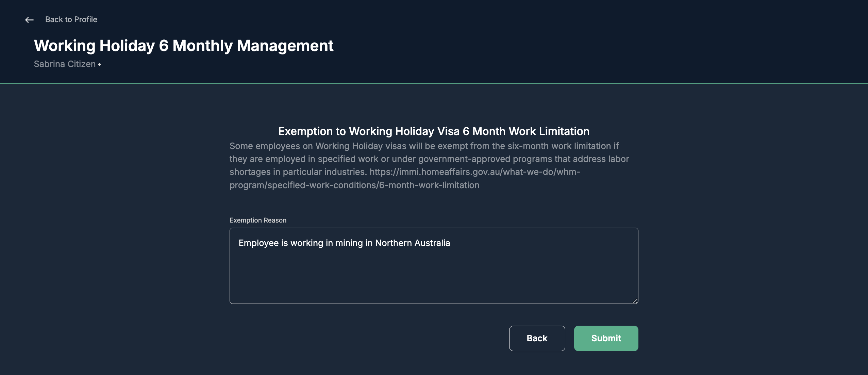Click the Exemption Reason label
The image size is (868, 375).
(258, 220)
